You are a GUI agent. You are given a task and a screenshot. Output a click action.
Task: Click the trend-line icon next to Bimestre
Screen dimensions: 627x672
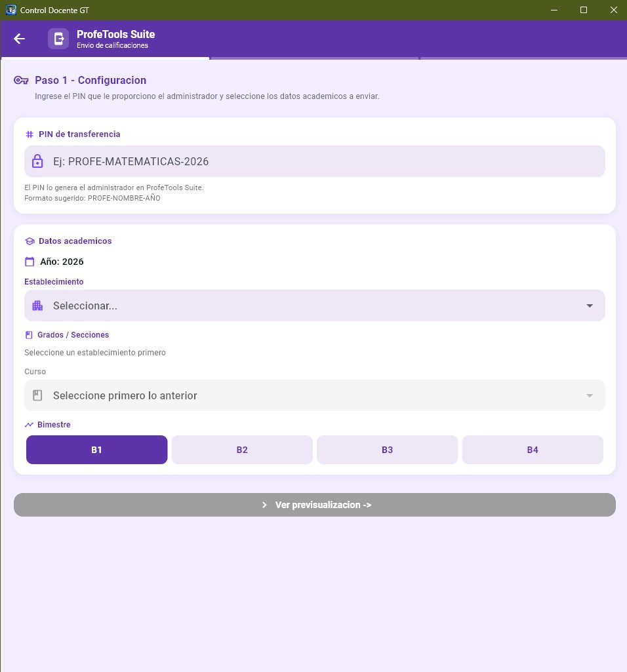[x=29, y=425]
